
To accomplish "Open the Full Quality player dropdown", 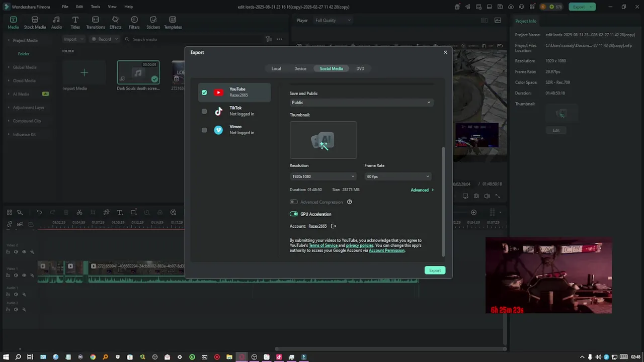I will click(x=333, y=21).
